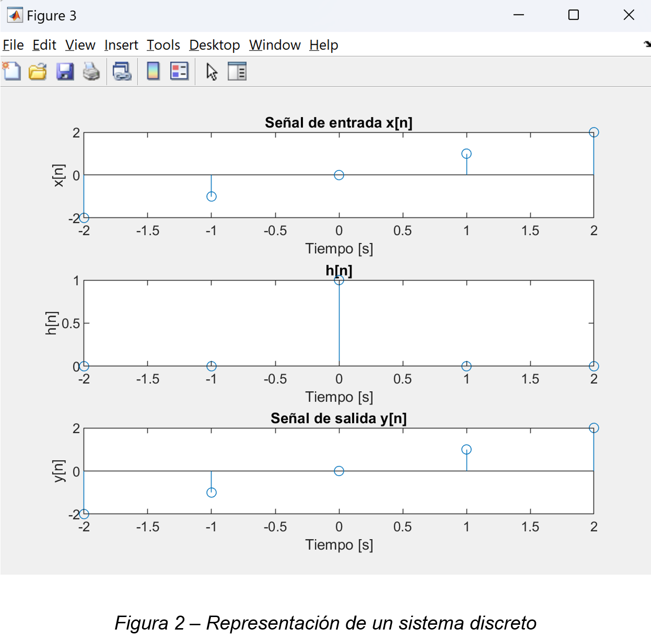Screen dimensions: 651x644
Task: Click the dock figure arrow at menu bar end
Action: (x=647, y=44)
